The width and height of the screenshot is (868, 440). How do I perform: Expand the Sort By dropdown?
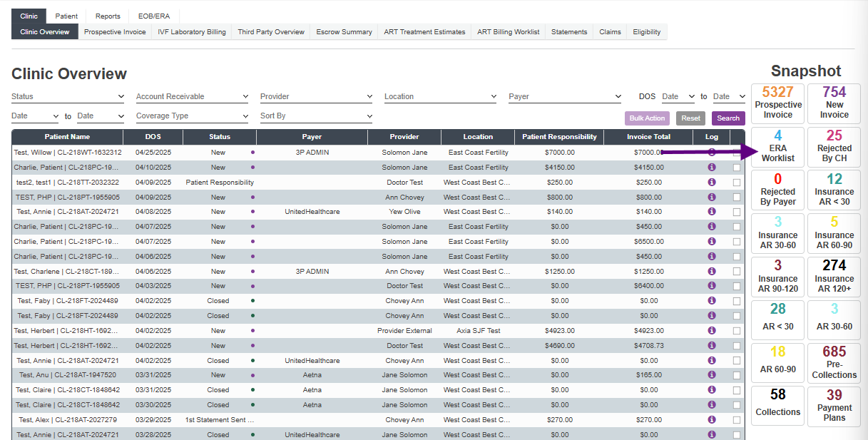[x=316, y=116]
